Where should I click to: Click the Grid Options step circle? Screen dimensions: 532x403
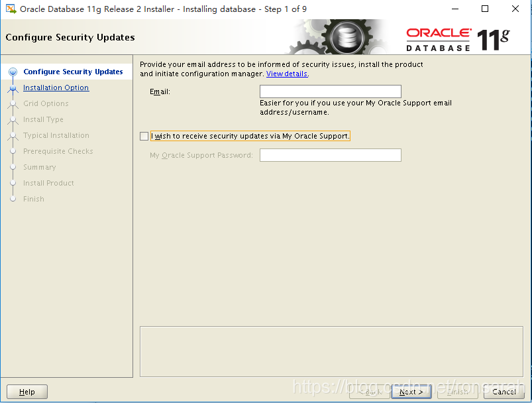[13, 103]
